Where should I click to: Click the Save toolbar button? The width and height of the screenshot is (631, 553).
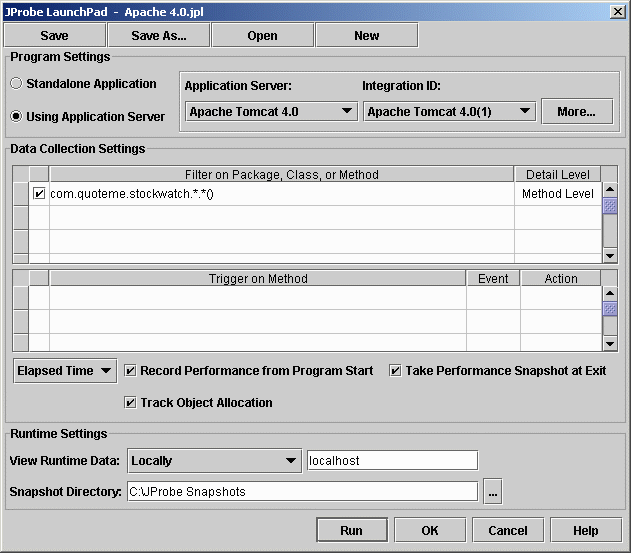tap(54, 35)
